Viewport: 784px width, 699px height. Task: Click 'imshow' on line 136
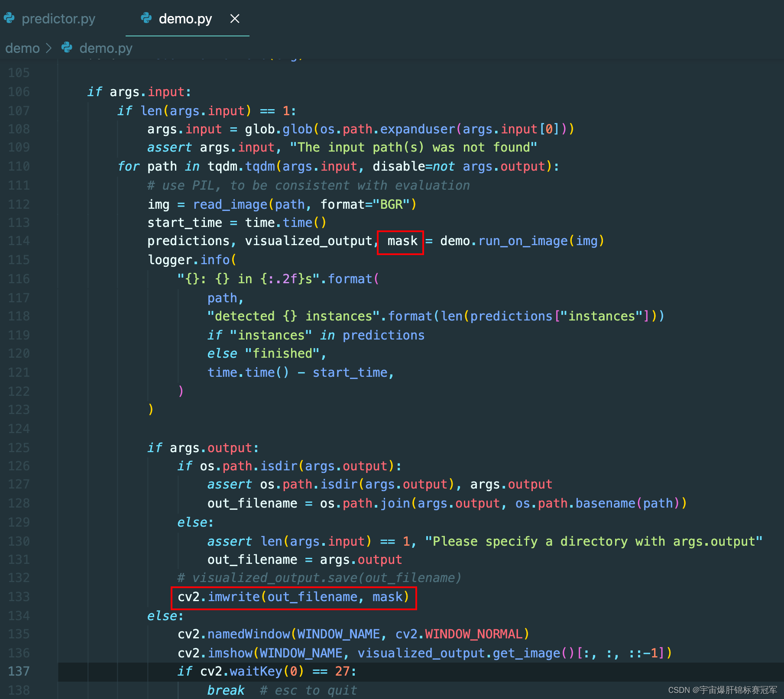click(x=230, y=653)
